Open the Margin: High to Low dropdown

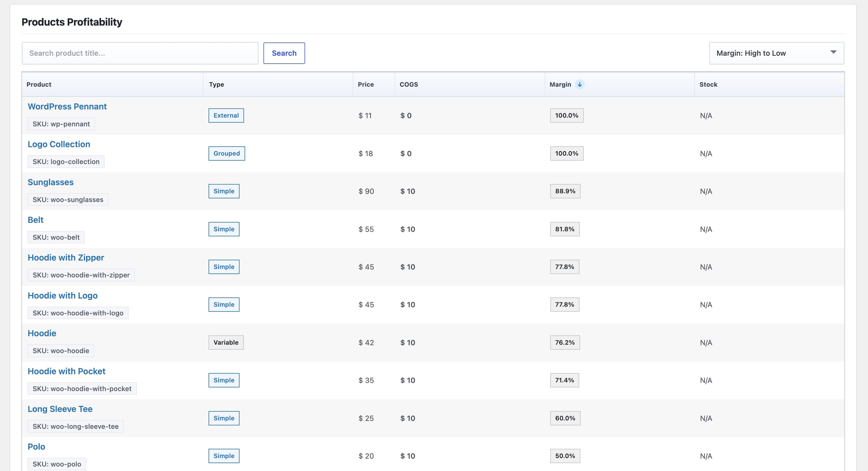pyautogui.click(x=776, y=53)
